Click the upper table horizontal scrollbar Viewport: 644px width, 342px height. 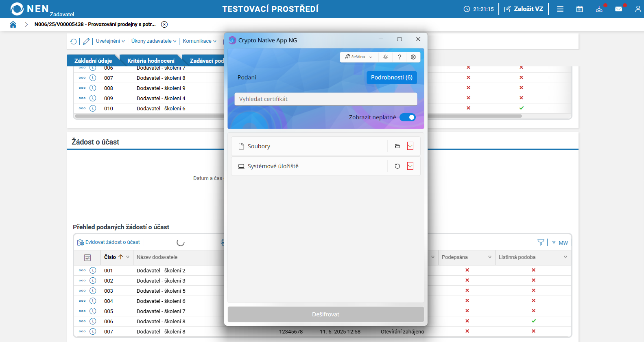(x=298, y=116)
